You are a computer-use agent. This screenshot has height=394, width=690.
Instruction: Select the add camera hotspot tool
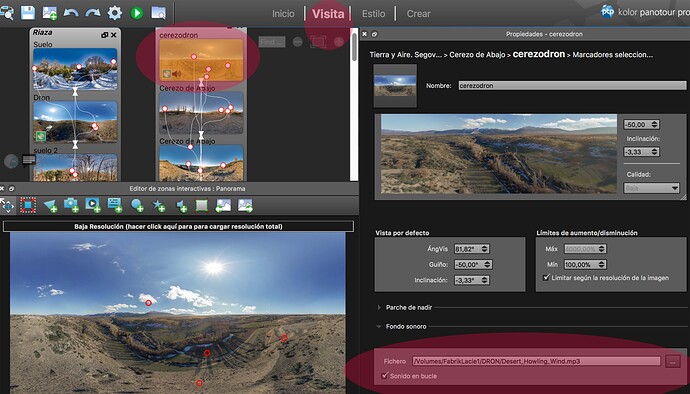click(71, 205)
